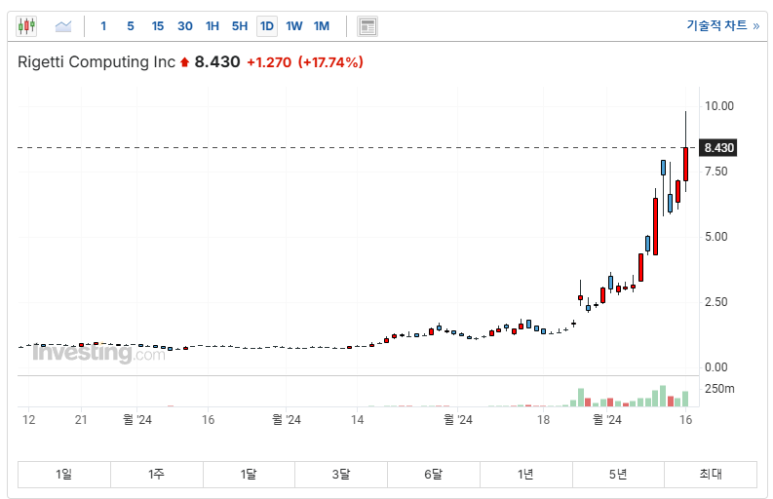Show the 6달 time range
773x499 pixels.
click(x=434, y=474)
